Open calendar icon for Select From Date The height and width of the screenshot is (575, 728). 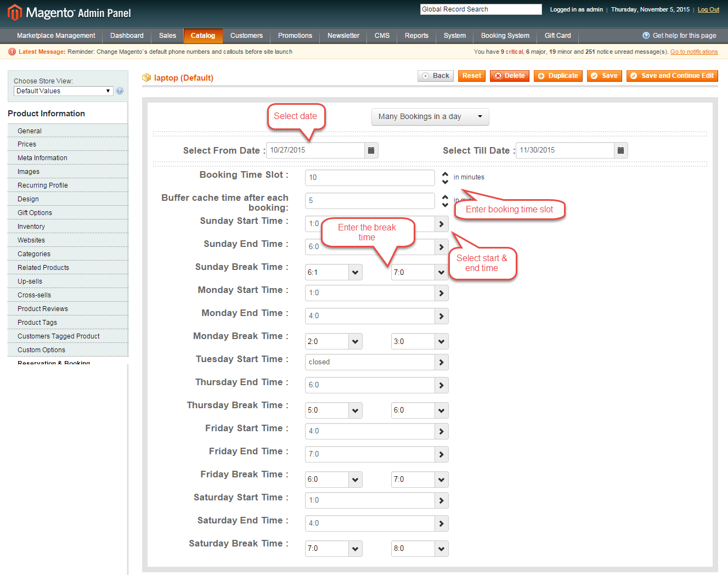[x=371, y=150]
